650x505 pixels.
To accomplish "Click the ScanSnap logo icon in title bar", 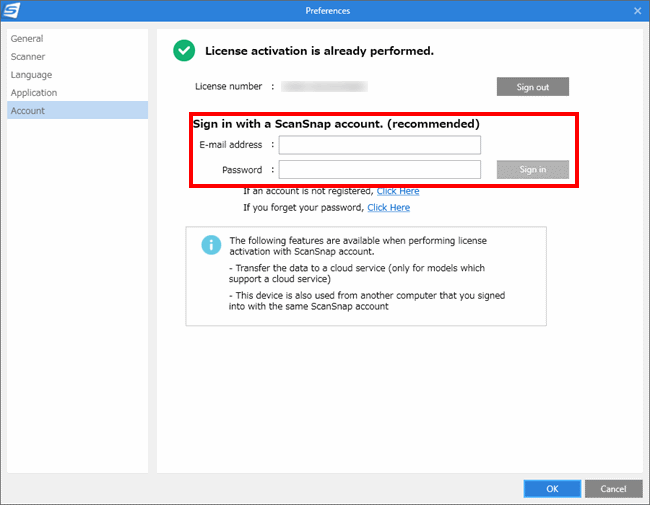I will (x=11, y=10).
